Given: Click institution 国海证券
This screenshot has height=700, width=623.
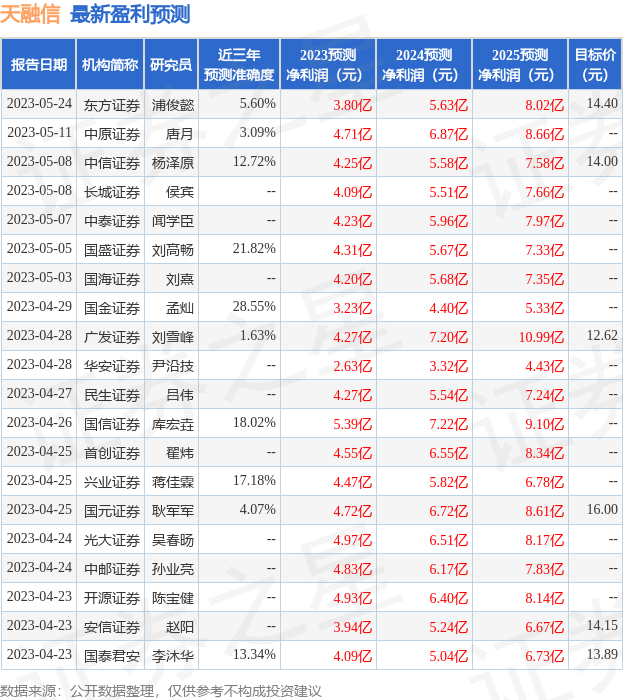Looking at the screenshot, I should [x=112, y=279].
